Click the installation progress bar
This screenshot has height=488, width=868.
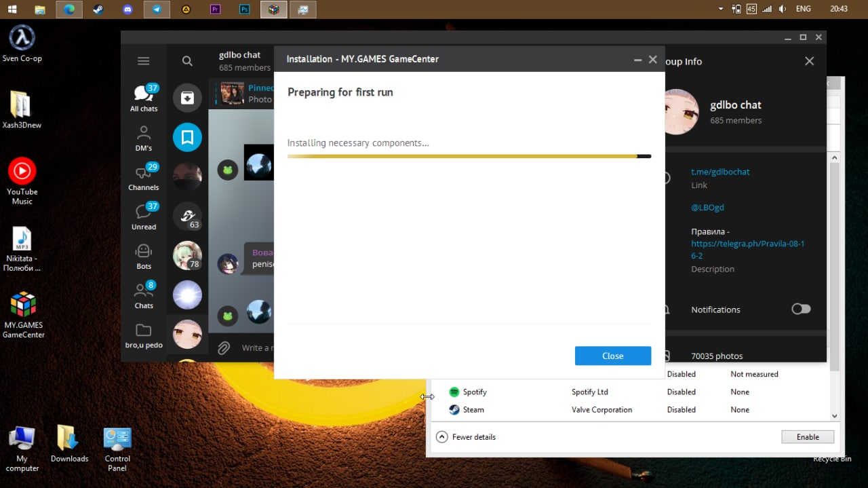469,156
